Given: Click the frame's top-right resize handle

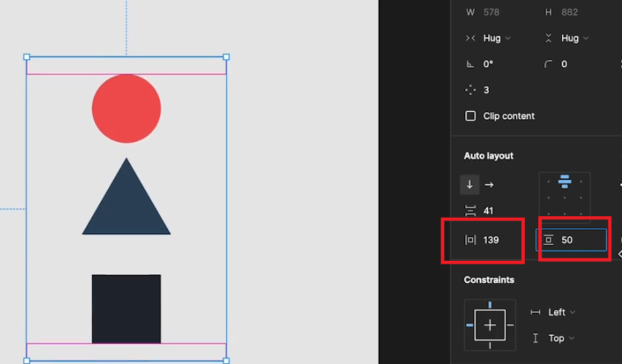Looking at the screenshot, I should pos(226,57).
